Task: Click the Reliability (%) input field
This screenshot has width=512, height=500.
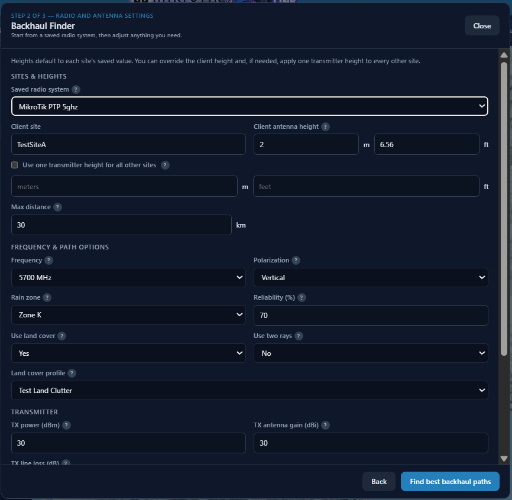Action: tap(371, 315)
